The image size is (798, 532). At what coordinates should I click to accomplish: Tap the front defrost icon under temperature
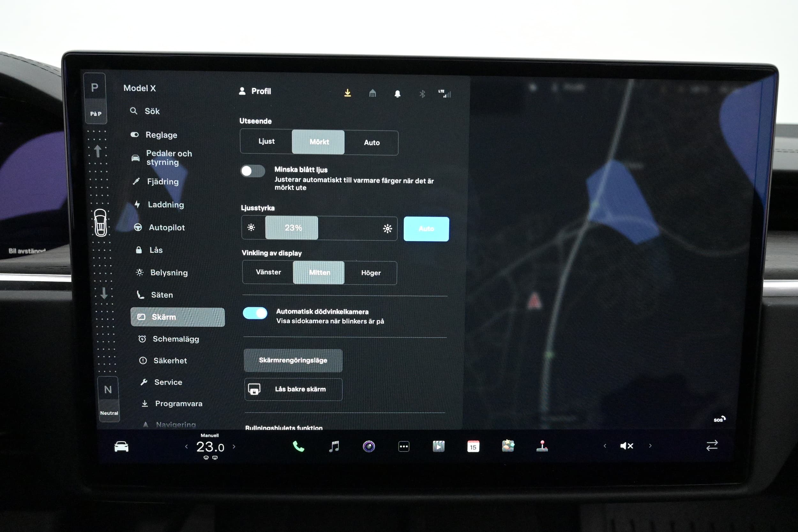click(206, 458)
